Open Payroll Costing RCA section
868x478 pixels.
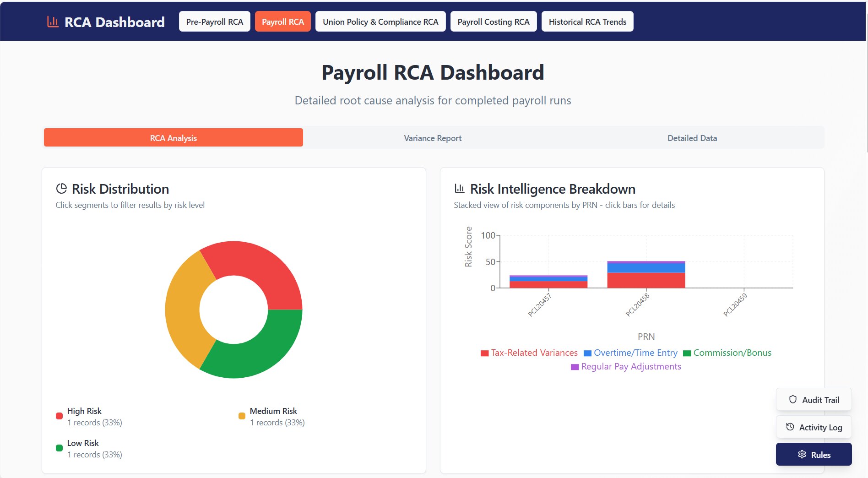pos(493,22)
